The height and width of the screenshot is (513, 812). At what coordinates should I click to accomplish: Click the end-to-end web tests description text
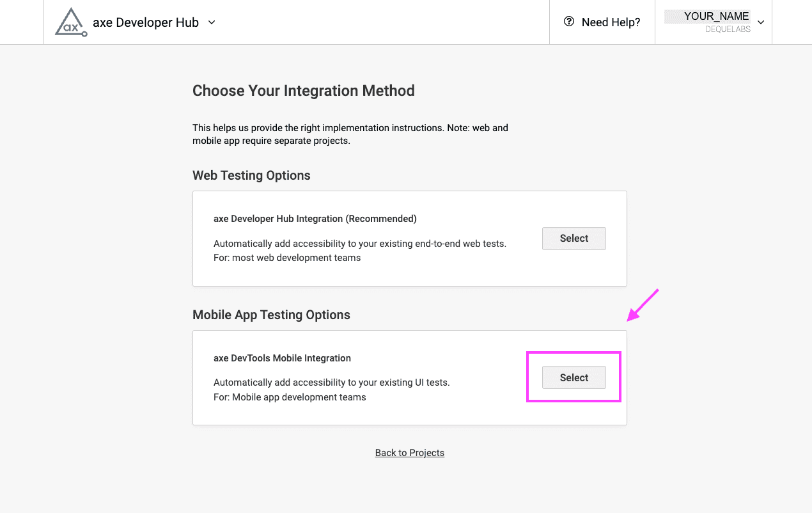point(359,244)
